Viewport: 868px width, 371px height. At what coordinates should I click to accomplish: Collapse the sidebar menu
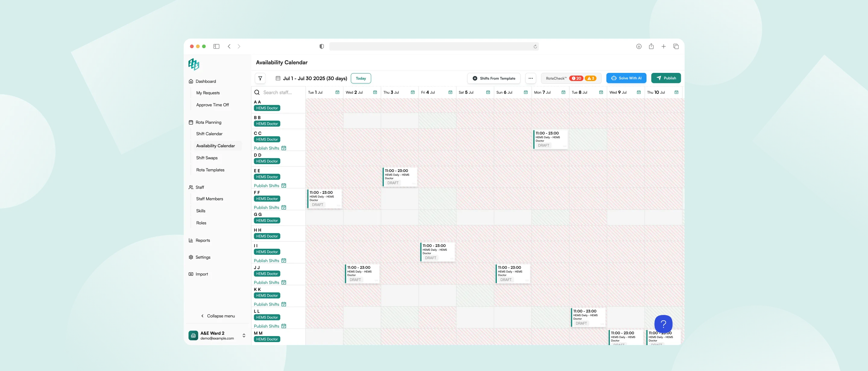(218, 316)
